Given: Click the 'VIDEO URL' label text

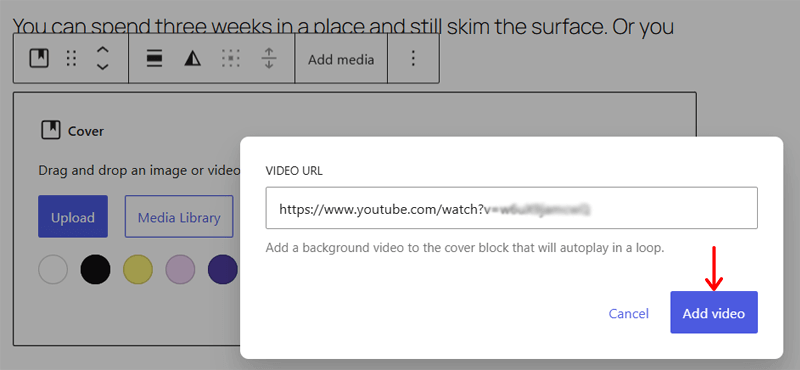Looking at the screenshot, I should [294, 171].
